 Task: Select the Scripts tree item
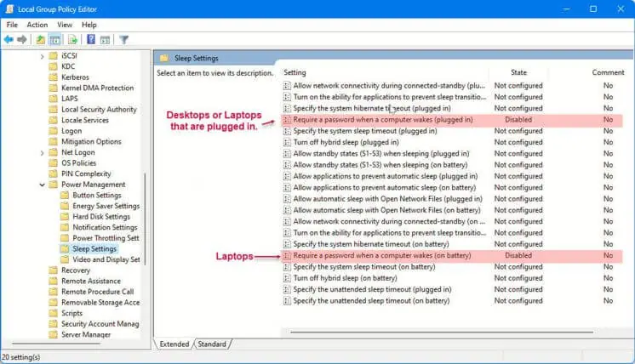(72, 313)
